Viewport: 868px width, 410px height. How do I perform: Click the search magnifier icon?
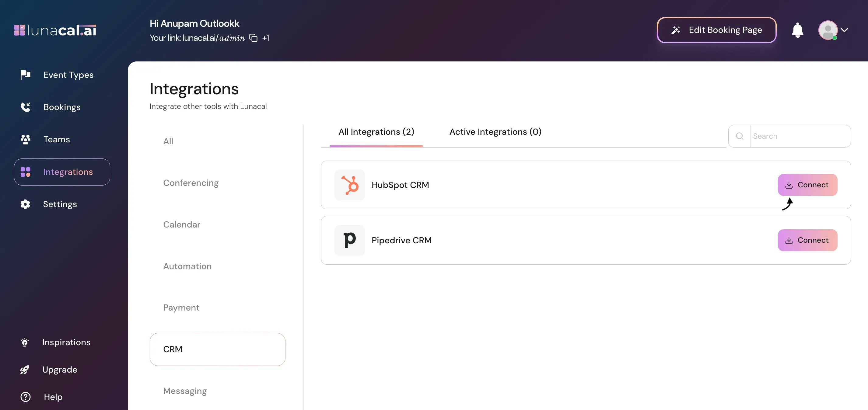(x=740, y=136)
